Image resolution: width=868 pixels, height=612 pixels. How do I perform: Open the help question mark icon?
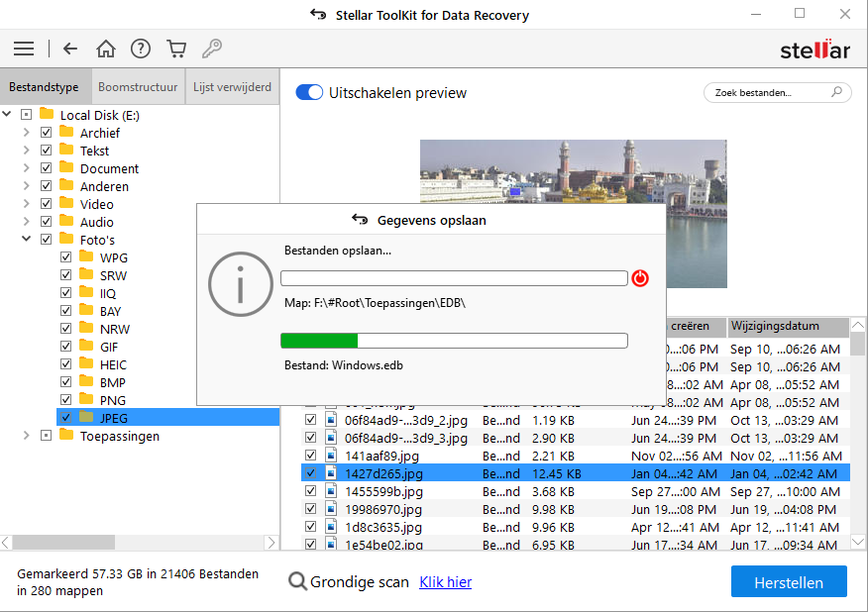141,49
